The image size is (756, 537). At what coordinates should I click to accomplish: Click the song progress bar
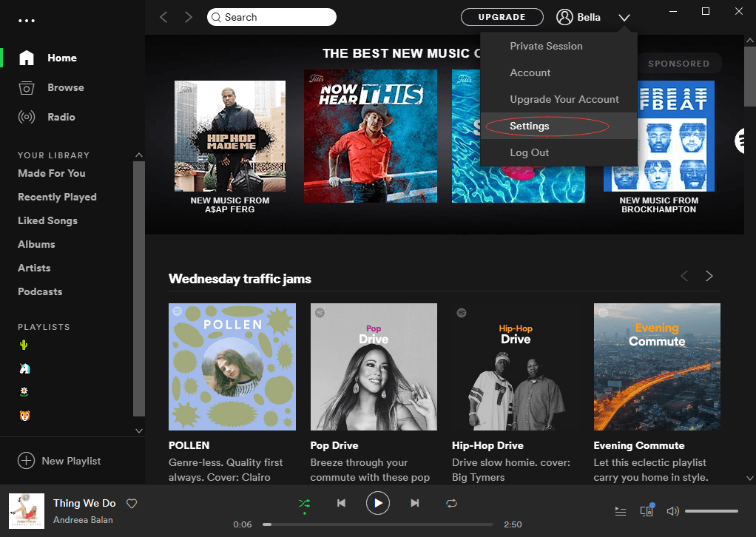377,524
